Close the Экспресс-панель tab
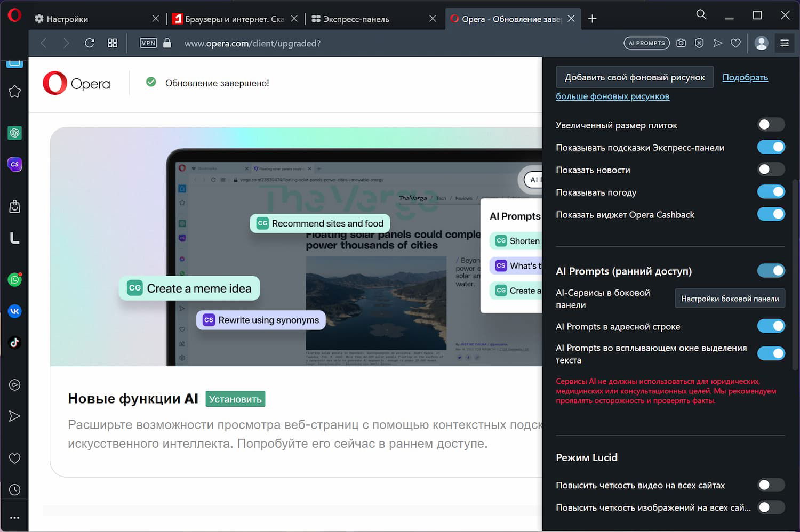 point(433,19)
